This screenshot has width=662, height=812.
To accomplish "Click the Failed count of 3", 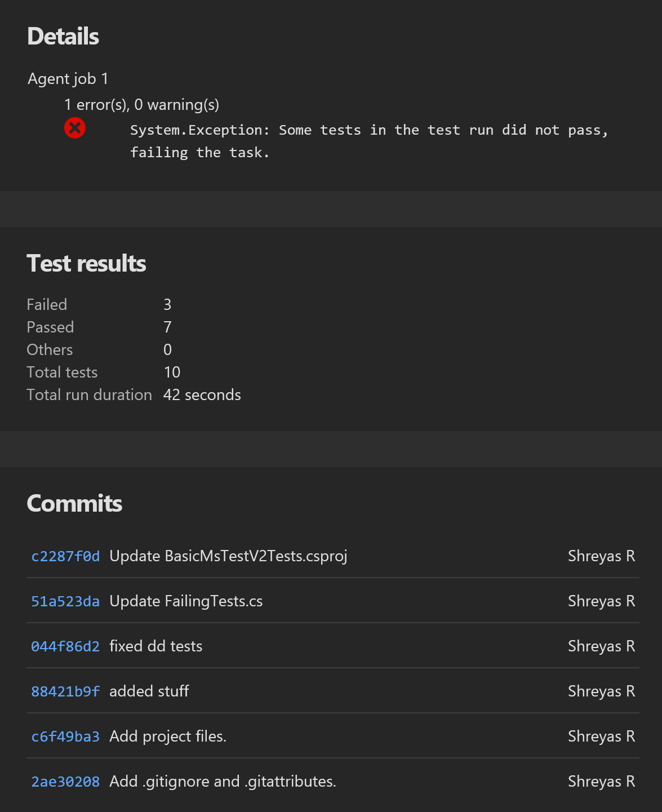I will coord(167,304).
